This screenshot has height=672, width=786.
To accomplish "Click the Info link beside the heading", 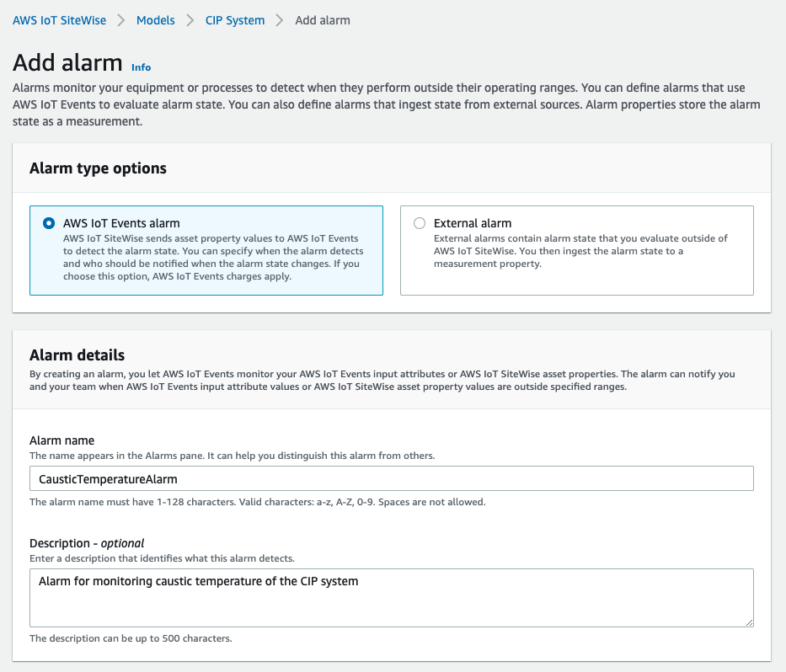I will click(x=141, y=67).
